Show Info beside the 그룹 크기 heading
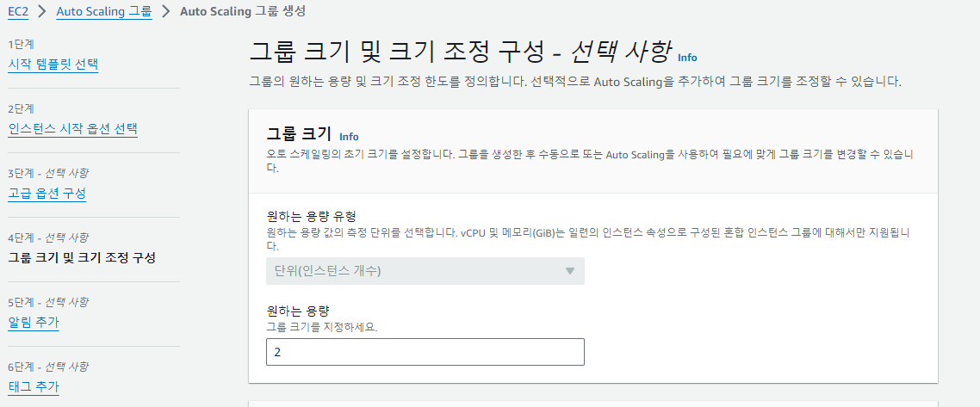Image resolution: width=980 pixels, height=407 pixels. click(x=349, y=137)
